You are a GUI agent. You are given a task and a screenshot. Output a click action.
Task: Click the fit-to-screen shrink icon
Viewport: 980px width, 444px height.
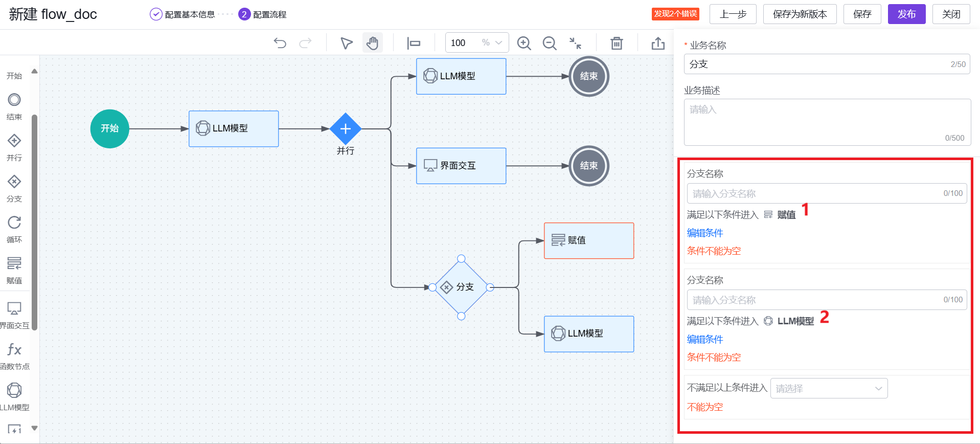click(x=575, y=43)
